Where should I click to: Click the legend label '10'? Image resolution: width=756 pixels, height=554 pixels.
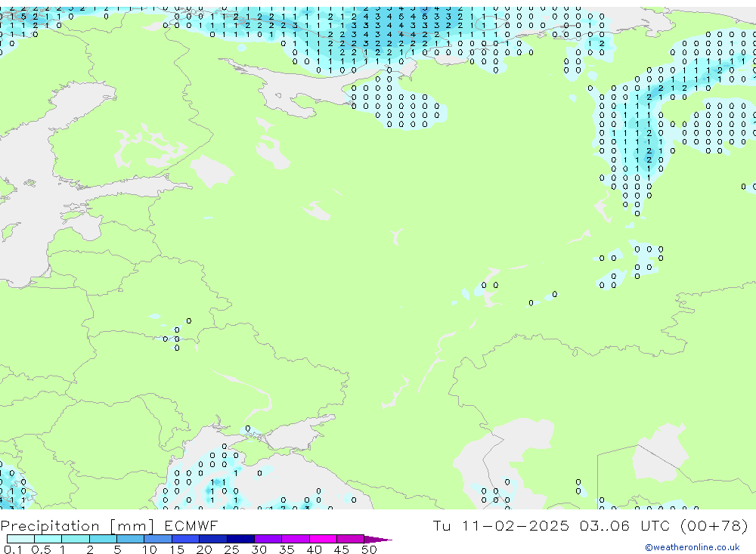click(x=150, y=549)
